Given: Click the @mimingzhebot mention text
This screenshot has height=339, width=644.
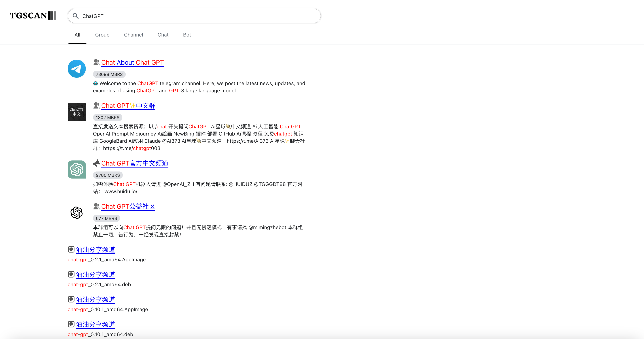Looking at the screenshot, I should tap(267, 227).
